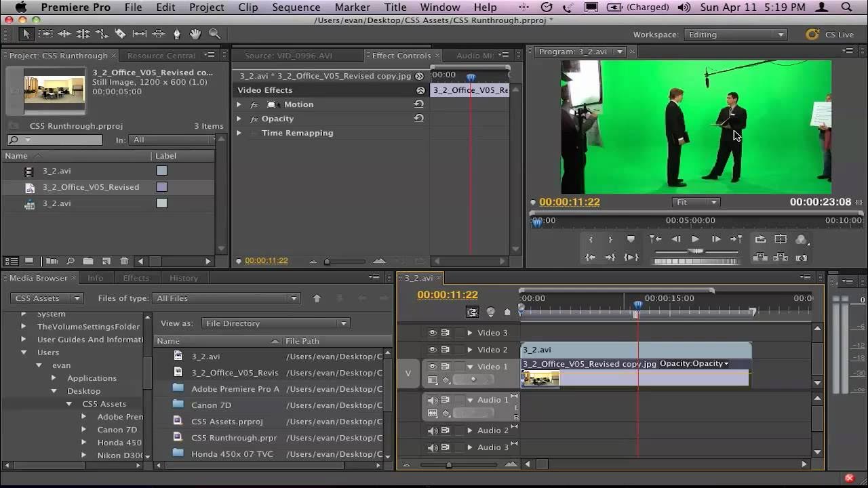This screenshot has width=868, height=488.
Task: Expand the Motion effect properties
Action: pos(239,104)
